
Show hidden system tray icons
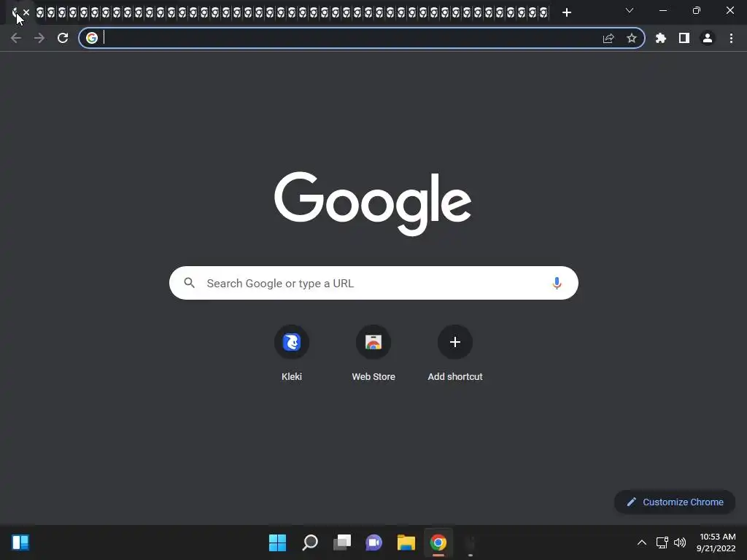642,542
